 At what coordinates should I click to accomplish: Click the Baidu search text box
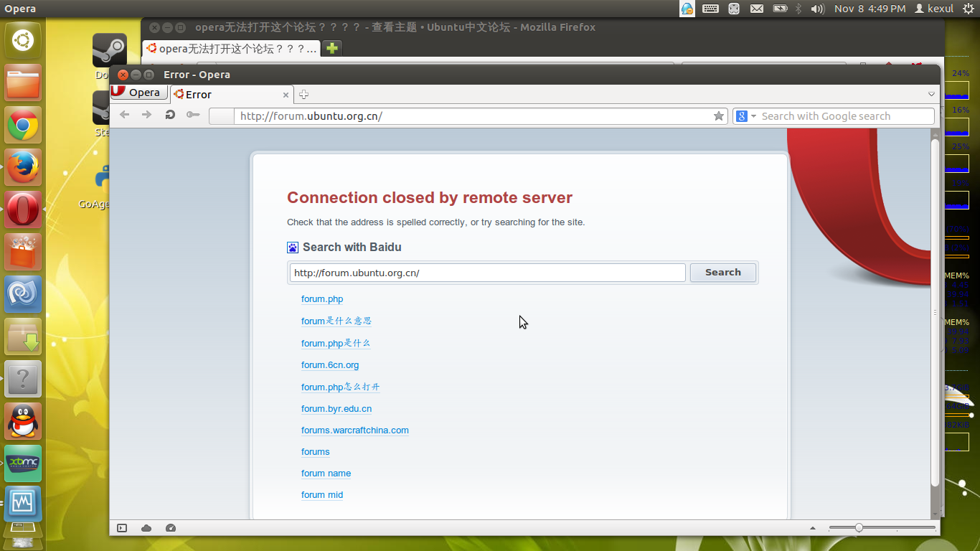[488, 273]
